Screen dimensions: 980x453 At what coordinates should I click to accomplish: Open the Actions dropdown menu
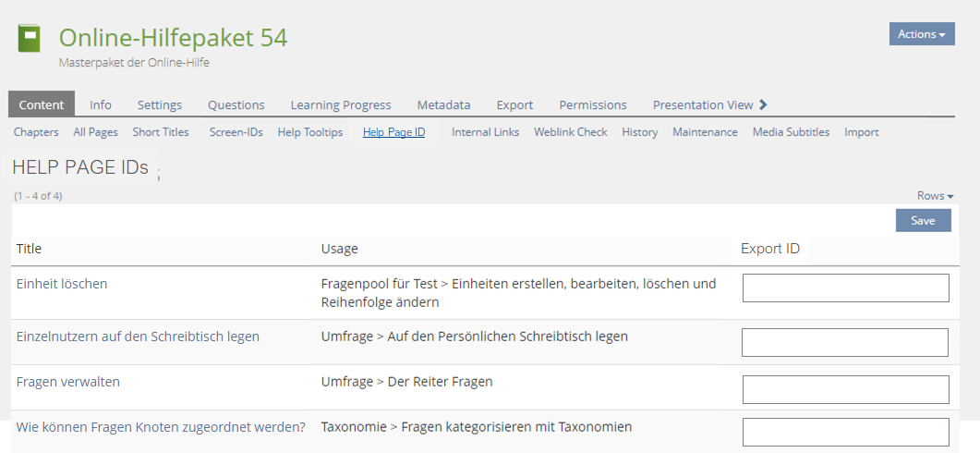coord(921,34)
